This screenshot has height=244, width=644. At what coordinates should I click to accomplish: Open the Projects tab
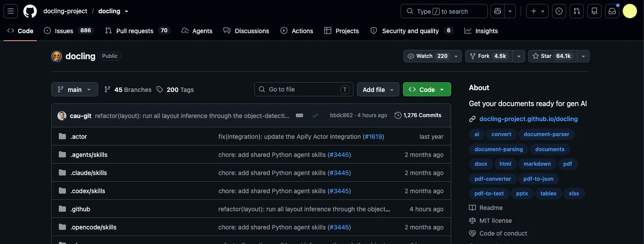pos(341,31)
